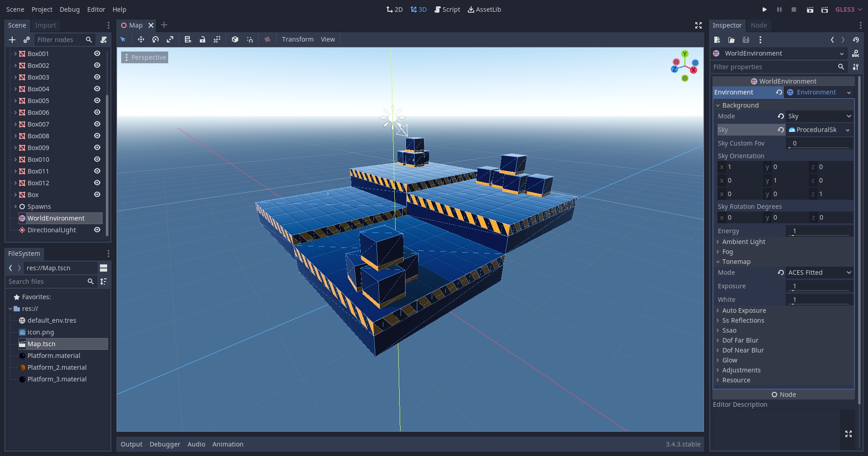
Task: Lock the selected object
Action: click(x=203, y=39)
